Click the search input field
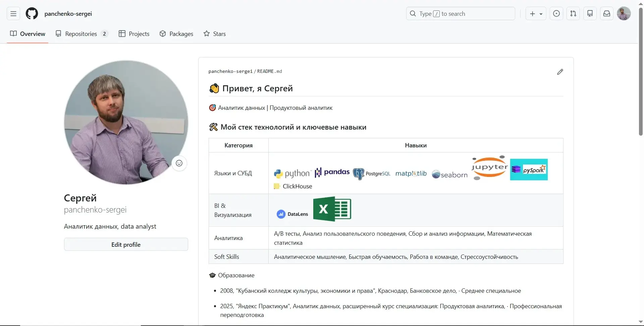The width and height of the screenshot is (644, 326). coord(460,13)
